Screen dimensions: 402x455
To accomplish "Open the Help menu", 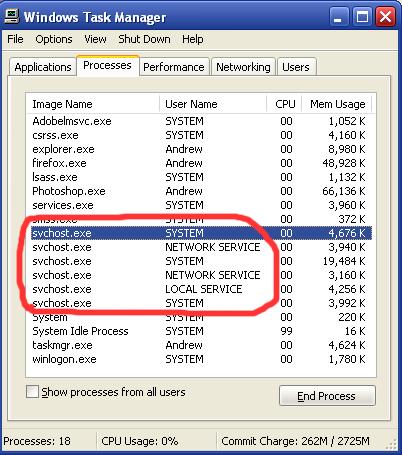I will [193, 39].
